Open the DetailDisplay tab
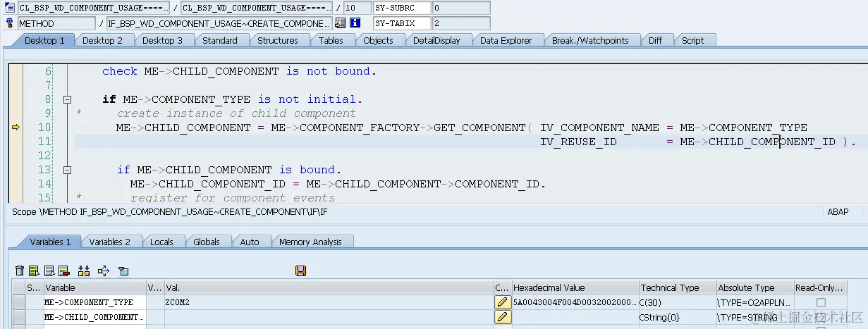 click(x=436, y=40)
